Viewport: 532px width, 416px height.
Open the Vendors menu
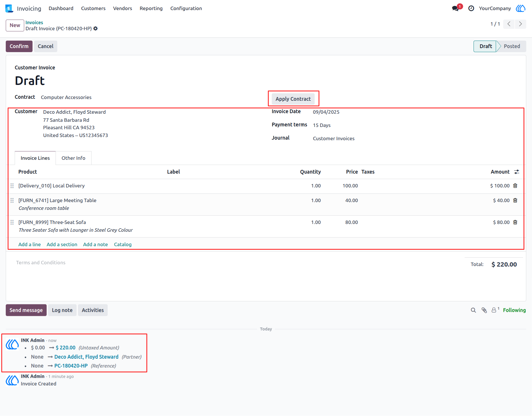point(123,8)
